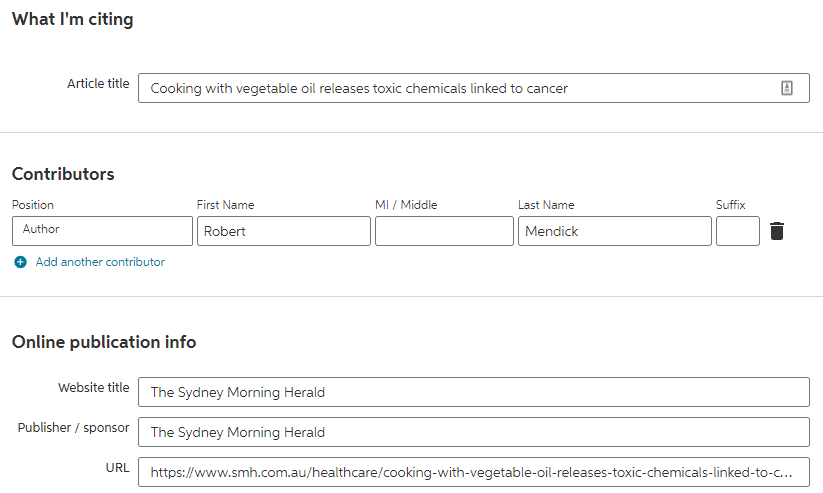Focus the Publisher / sponsor input field

(473, 432)
